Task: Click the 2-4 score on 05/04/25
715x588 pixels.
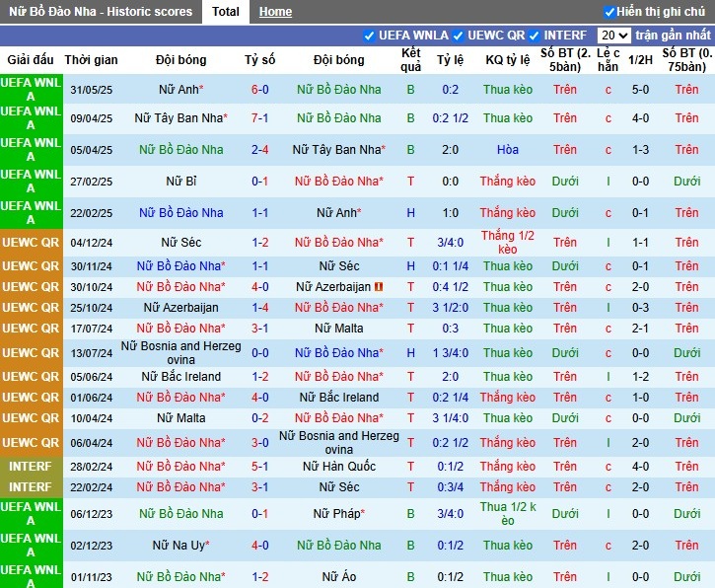Action: (260, 150)
